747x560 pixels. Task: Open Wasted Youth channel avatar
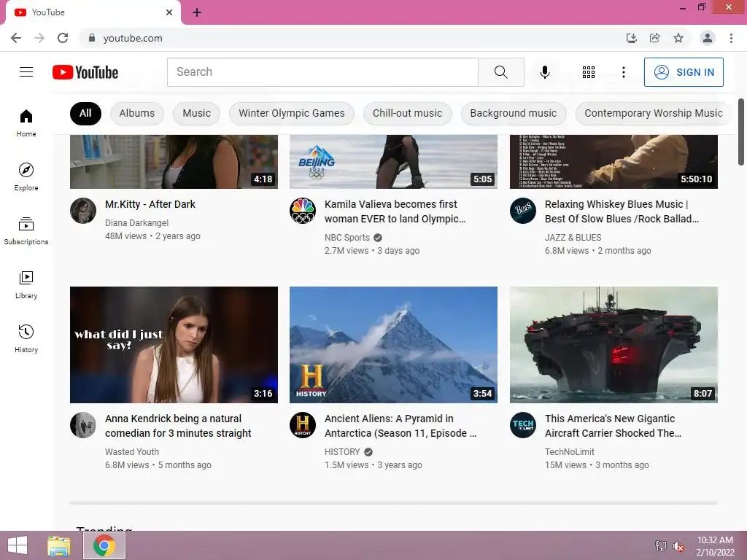83,425
